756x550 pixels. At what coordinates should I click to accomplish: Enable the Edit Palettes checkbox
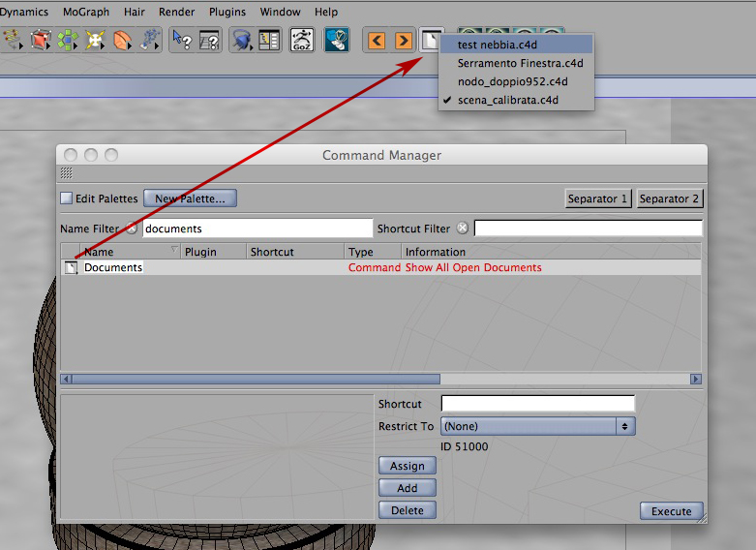(x=66, y=199)
